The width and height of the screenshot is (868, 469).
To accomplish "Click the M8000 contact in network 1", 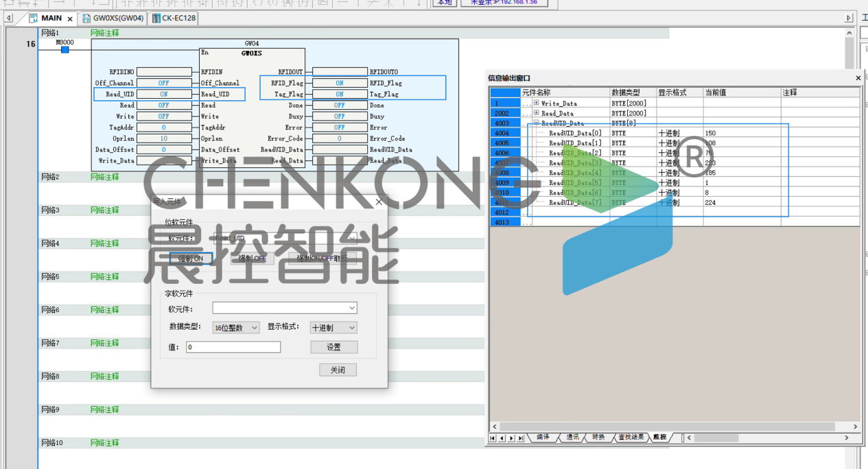I will 65,49.
